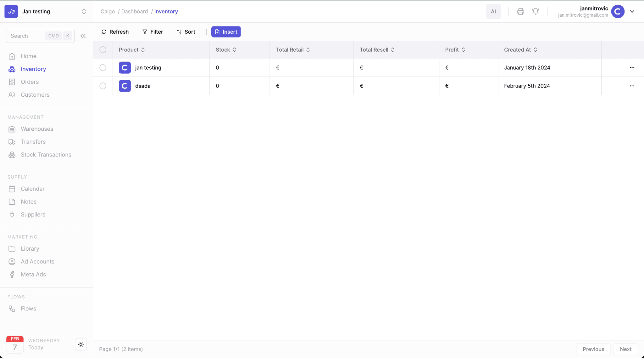Select the dsada row checkbox
644x358 pixels.
[x=103, y=86]
